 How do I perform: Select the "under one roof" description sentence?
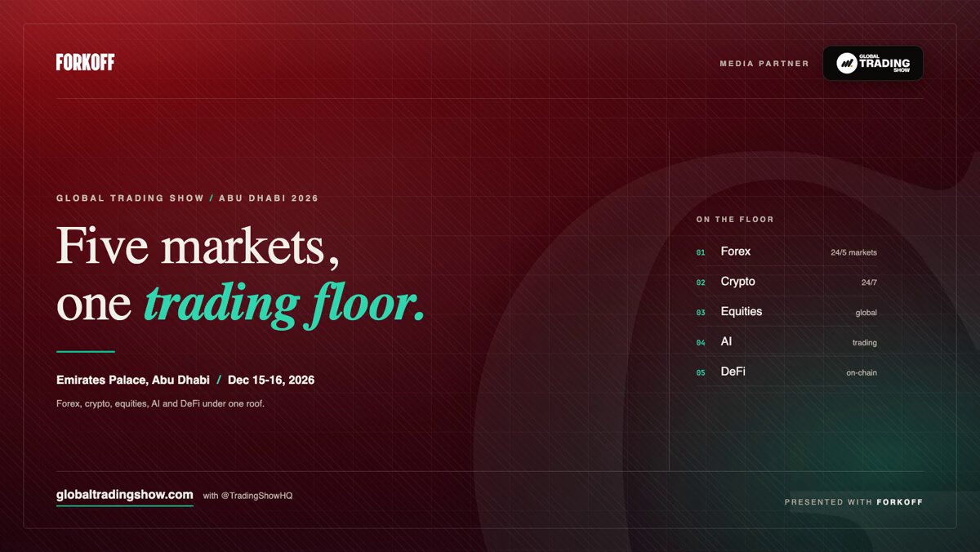click(x=160, y=403)
